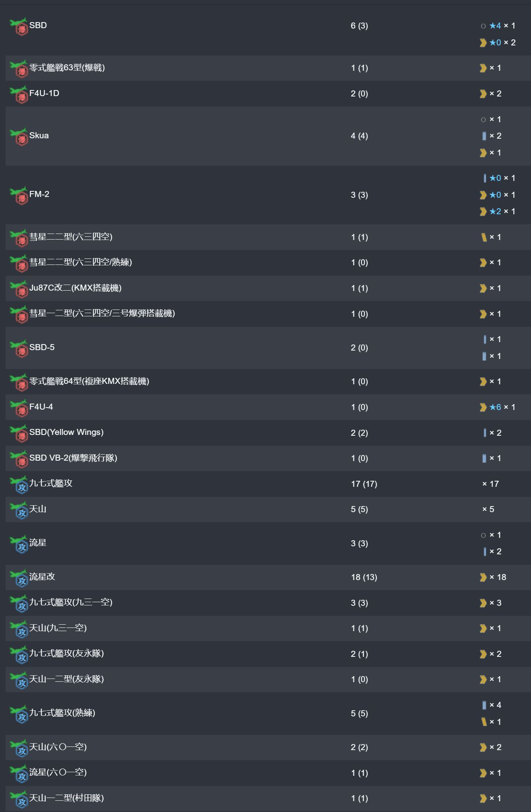Click the gold chevron proficiency icon for F4U-1D
The image size is (531, 812).
(x=483, y=94)
